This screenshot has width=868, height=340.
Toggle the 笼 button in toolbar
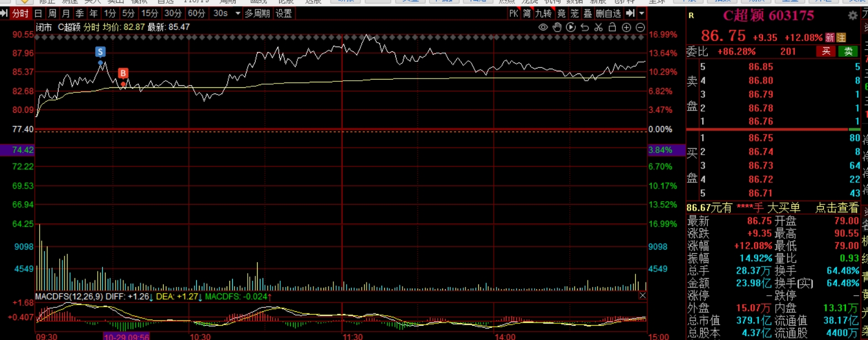pyautogui.click(x=575, y=13)
